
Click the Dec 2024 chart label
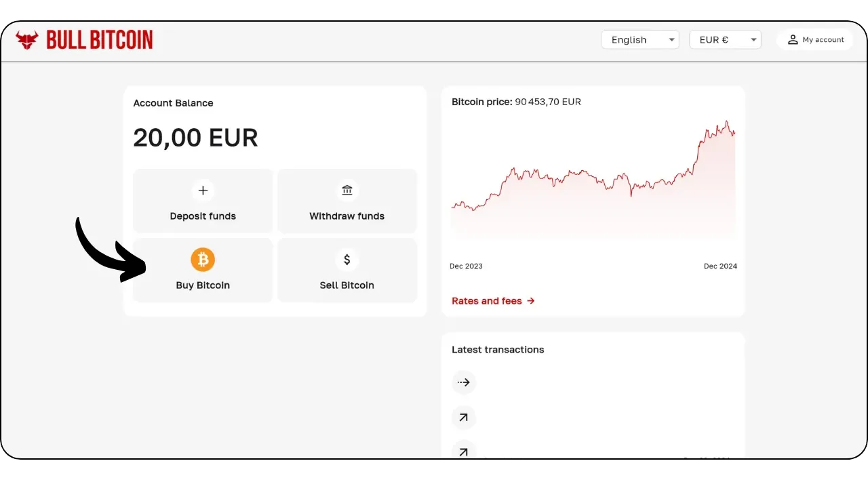point(720,266)
